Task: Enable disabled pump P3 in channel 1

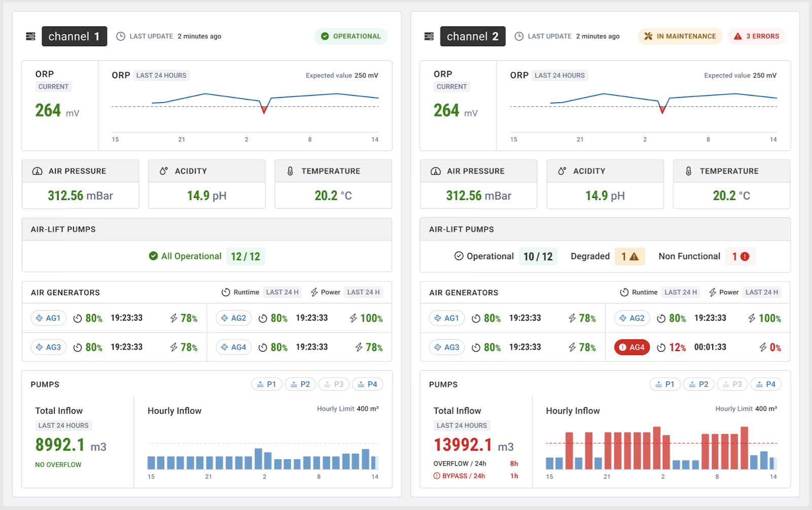Action: [334, 385]
